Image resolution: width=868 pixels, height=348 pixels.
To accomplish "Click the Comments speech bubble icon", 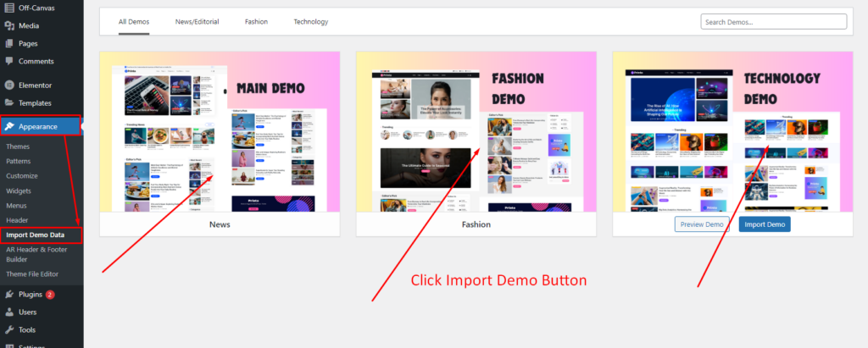I will [8, 61].
